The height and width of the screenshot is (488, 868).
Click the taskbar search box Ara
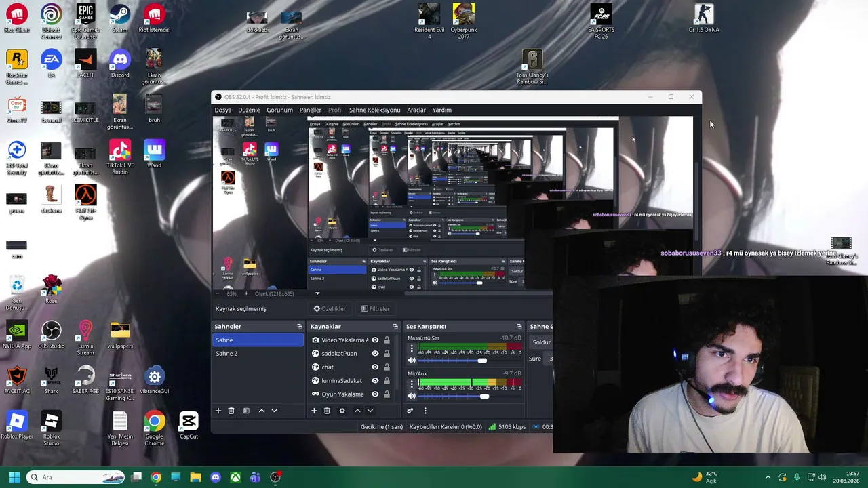pyautogui.click(x=77, y=477)
